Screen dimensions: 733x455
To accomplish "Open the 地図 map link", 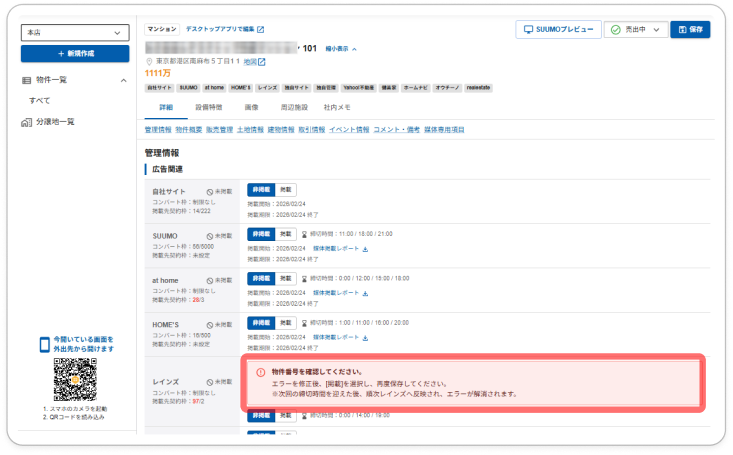I will (x=254, y=62).
